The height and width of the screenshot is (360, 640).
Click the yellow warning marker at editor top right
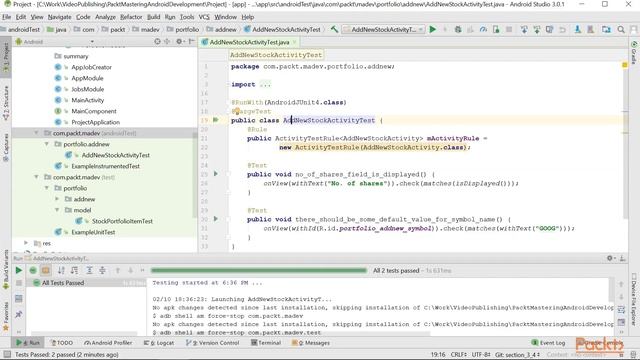pyautogui.click(x=624, y=65)
